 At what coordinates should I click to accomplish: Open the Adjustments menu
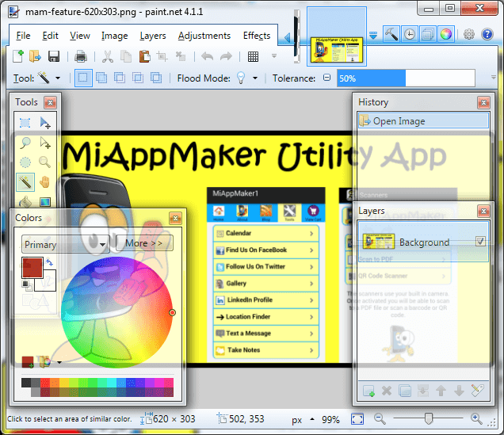pos(204,36)
